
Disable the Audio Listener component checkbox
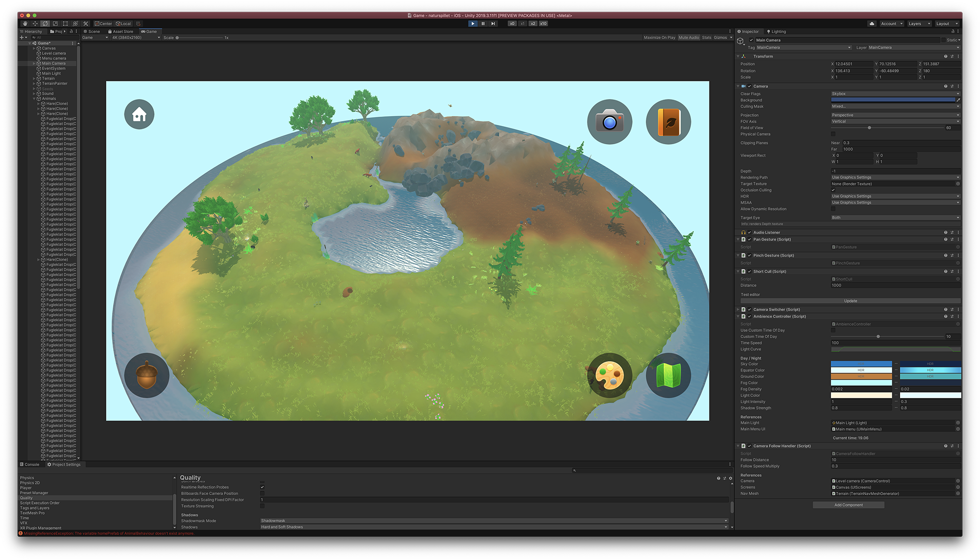tap(749, 232)
